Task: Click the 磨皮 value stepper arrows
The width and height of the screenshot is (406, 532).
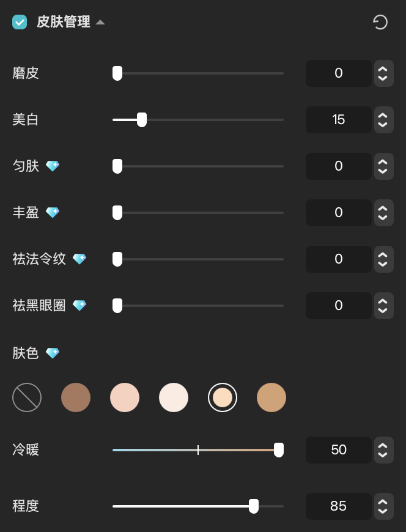Action: tap(383, 73)
